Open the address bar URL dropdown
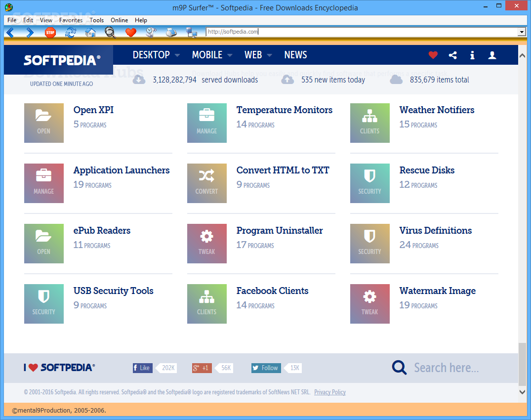Image resolution: width=531 pixels, height=420 pixels. click(x=522, y=32)
